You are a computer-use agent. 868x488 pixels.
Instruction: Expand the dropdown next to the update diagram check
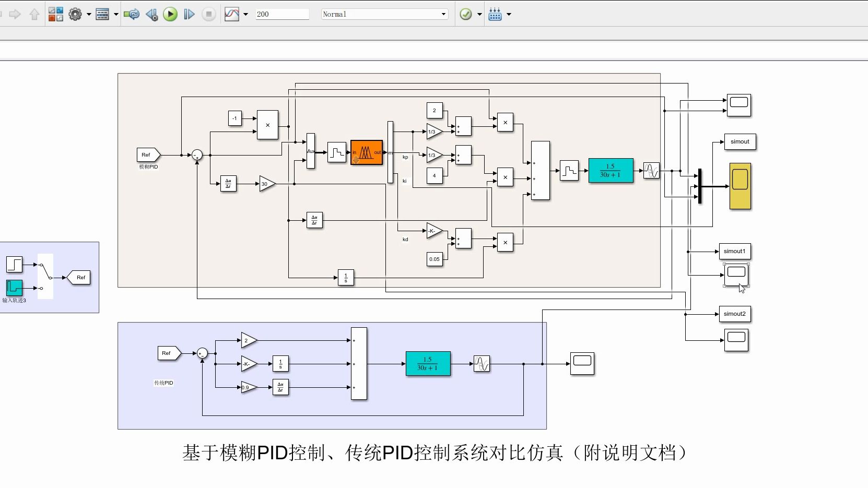(479, 14)
